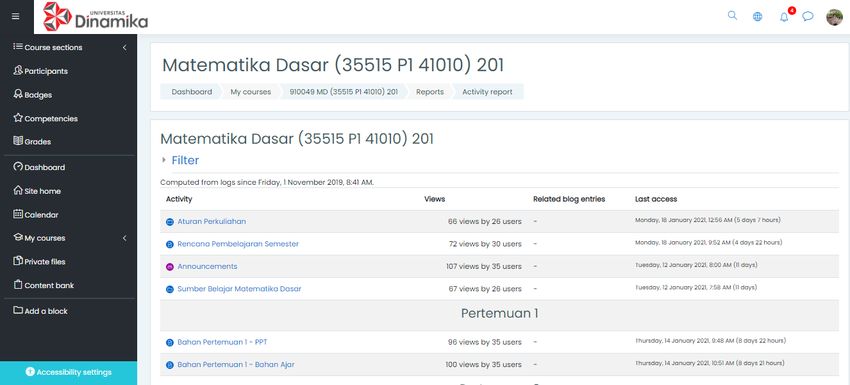Click the '107 views by 35 users' cell
This screenshot has height=385, width=850.
point(484,266)
